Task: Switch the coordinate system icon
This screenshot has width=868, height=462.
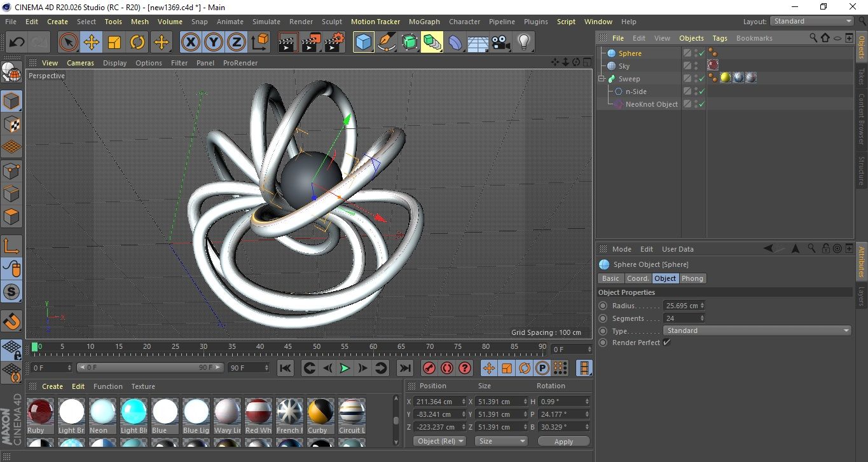Action: (259, 43)
